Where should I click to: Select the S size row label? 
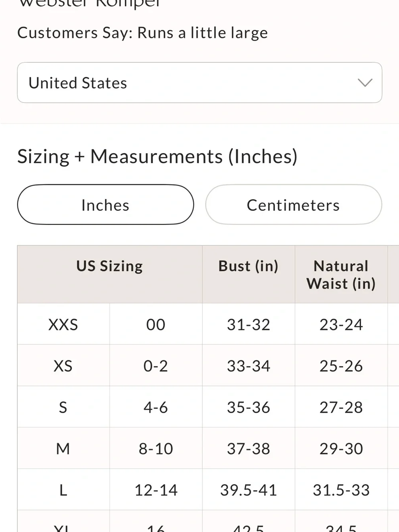tap(63, 407)
